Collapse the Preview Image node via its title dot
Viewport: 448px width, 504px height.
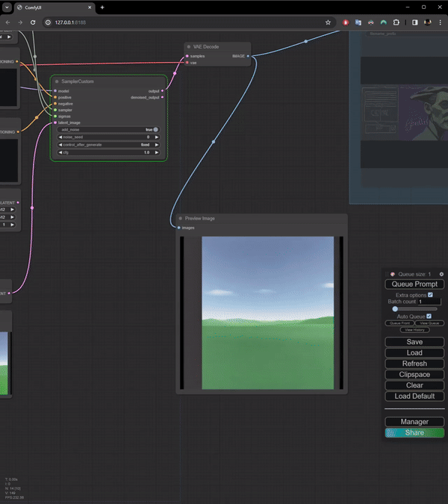pyautogui.click(x=180, y=218)
